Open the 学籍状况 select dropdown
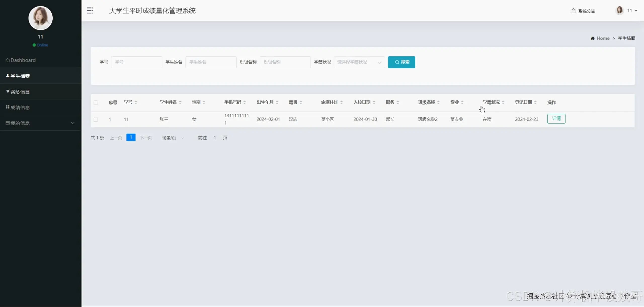644x307 pixels. click(359, 62)
